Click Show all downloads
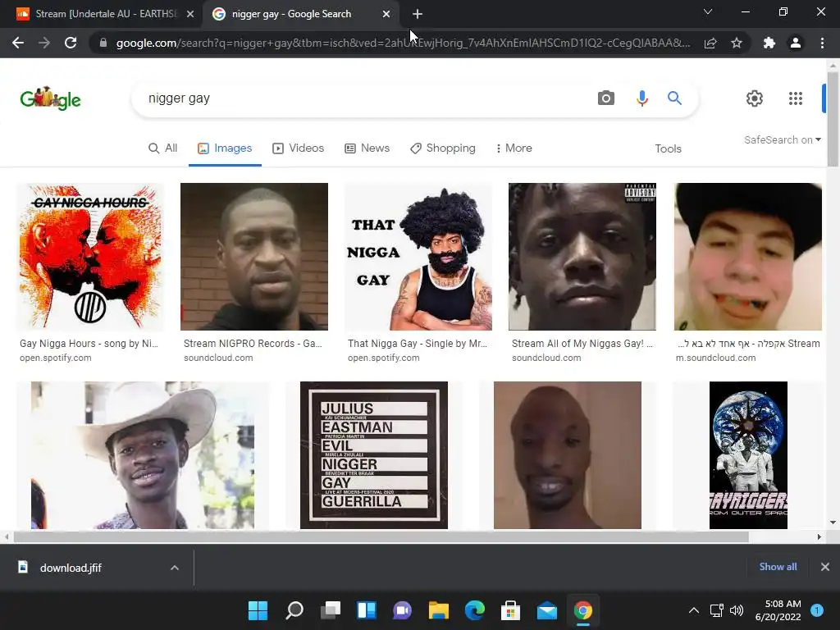The image size is (840, 630). (x=778, y=567)
